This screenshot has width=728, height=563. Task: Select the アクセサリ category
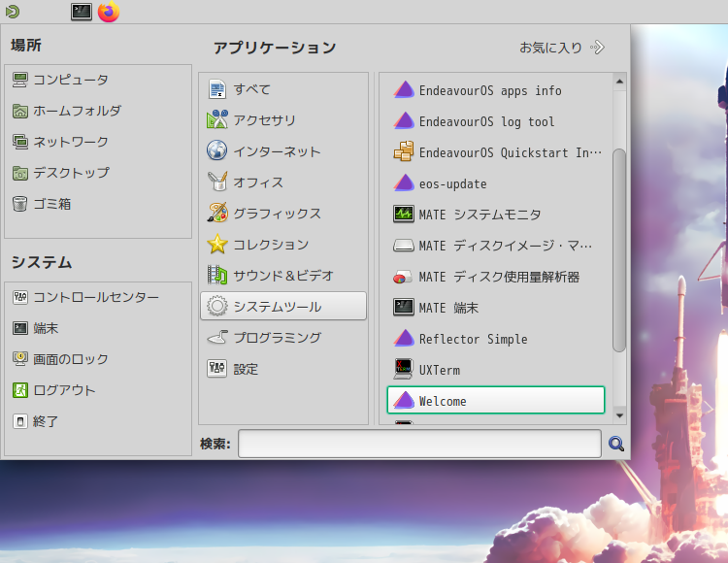tap(283, 120)
